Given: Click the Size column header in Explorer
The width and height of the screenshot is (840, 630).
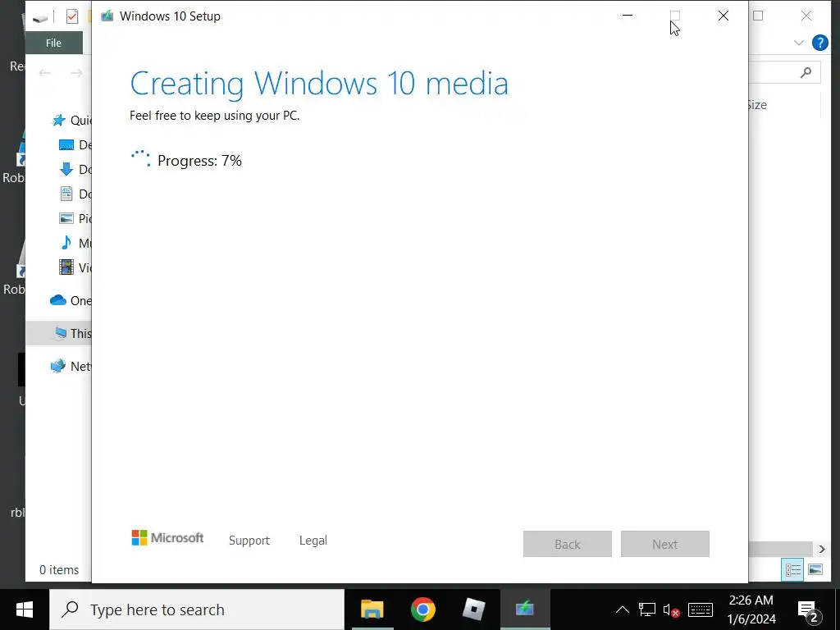Looking at the screenshot, I should pyautogui.click(x=757, y=105).
